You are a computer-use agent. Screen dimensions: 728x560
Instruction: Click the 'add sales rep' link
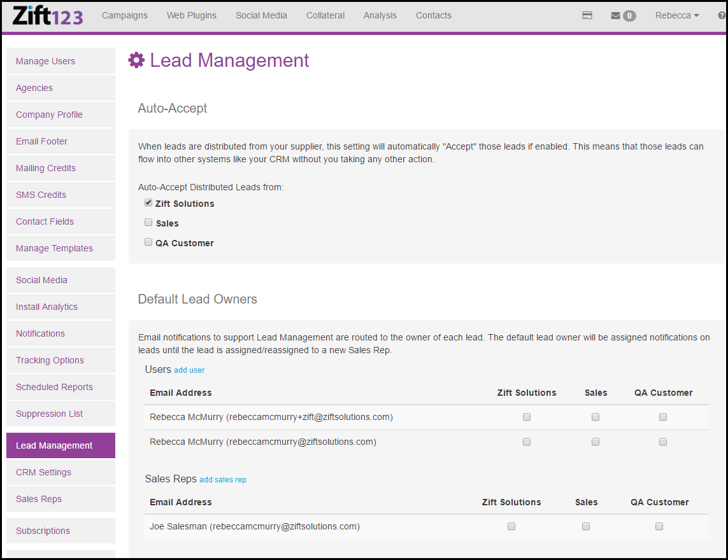tap(223, 480)
